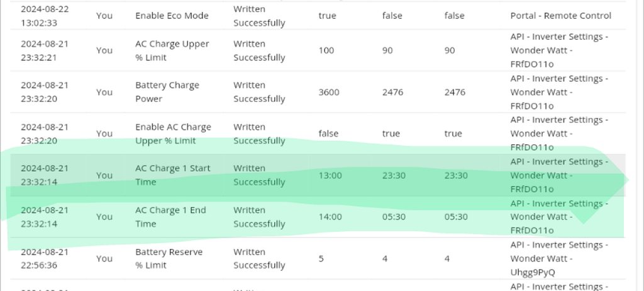Click the "AC Charge 1 End Time" cell

170,217
